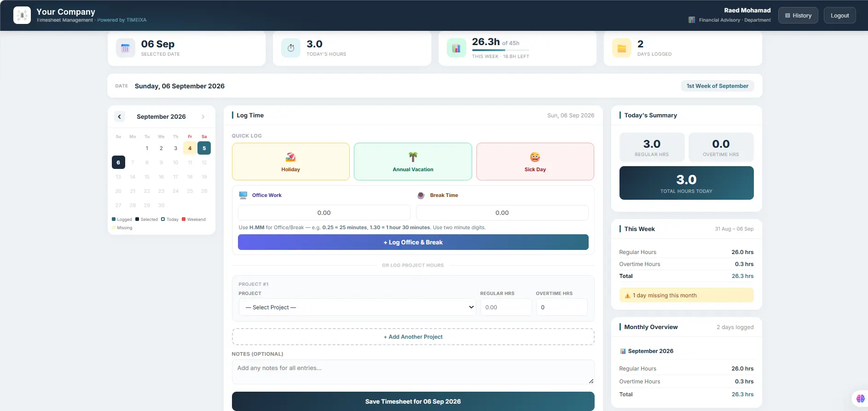Image resolution: width=868 pixels, height=411 pixels.
Task: Click the chart icon beside September 2026
Action: [x=623, y=351]
